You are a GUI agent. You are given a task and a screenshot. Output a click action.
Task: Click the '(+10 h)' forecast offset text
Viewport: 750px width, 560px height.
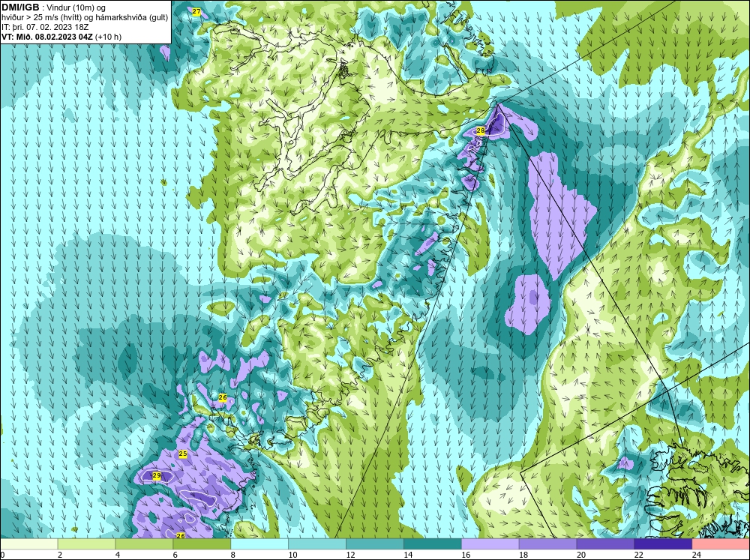pos(108,37)
